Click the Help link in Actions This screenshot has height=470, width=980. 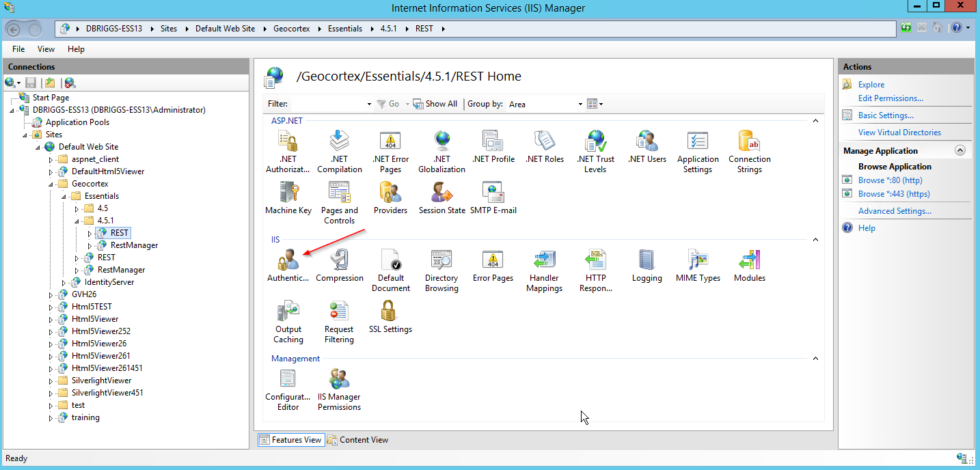click(x=867, y=228)
